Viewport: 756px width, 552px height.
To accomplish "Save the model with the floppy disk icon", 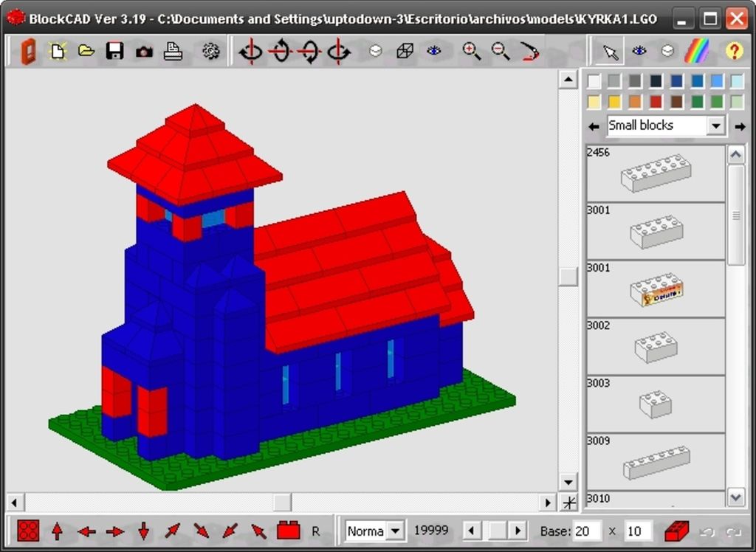I will tap(114, 51).
